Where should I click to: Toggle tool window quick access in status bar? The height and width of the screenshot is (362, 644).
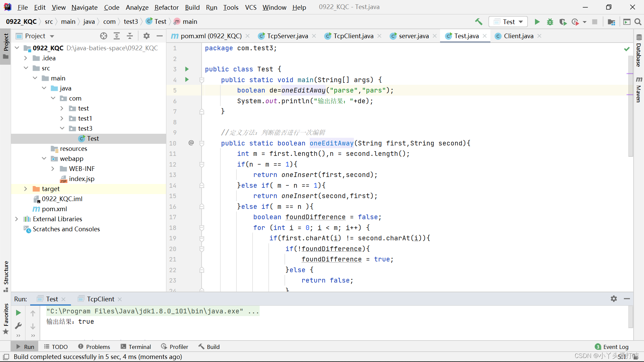coord(6,357)
